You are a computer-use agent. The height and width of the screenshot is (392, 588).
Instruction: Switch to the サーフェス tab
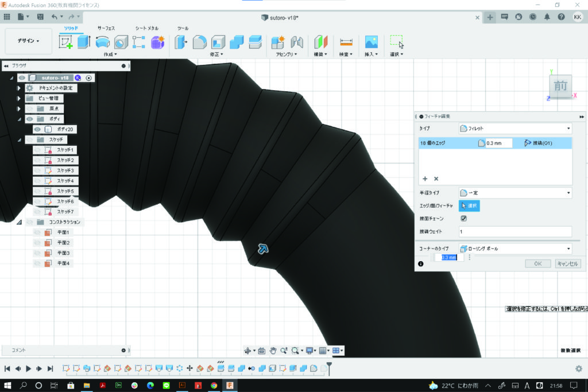pyautogui.click(x=107, y=28)
